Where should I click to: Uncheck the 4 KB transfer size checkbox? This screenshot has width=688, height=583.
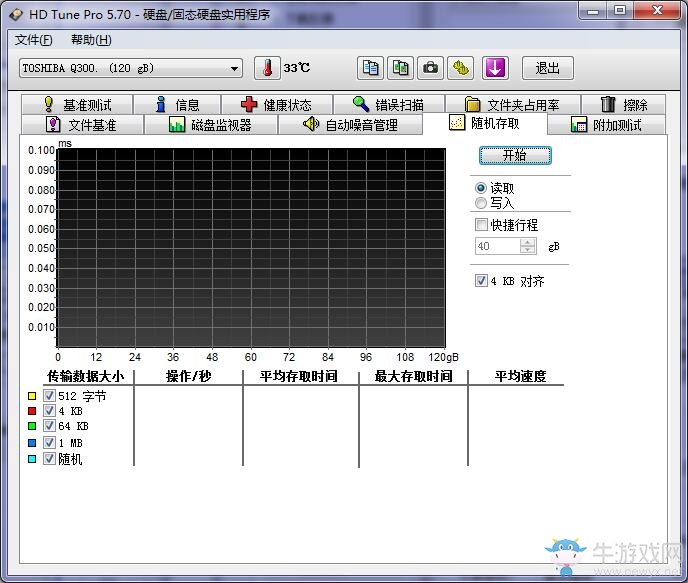[49, 411]
